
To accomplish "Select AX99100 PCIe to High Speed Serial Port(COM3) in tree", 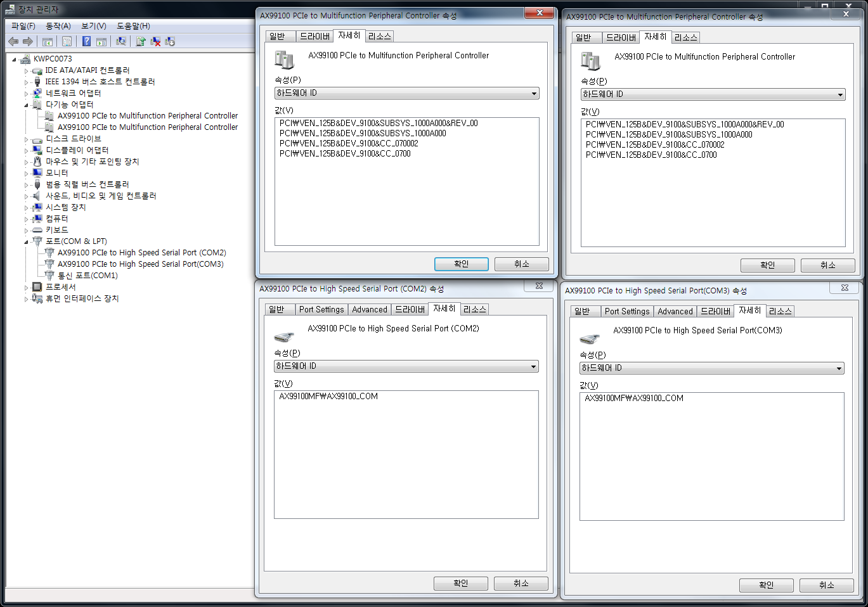I will coord(141,264).
